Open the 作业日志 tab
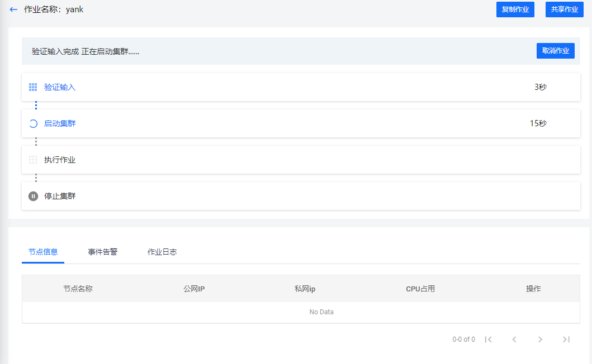Screen dimensions: 592x364 [162, 252]
